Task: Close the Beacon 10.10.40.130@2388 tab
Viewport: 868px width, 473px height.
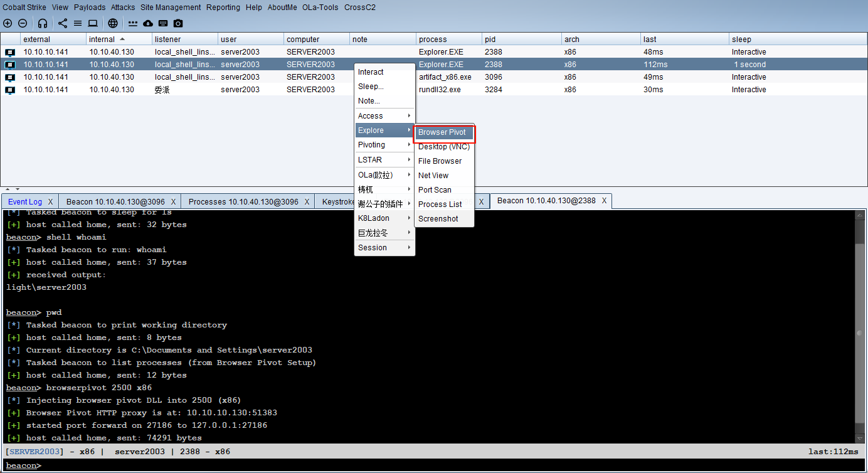Action: click(x=604, y=201)
